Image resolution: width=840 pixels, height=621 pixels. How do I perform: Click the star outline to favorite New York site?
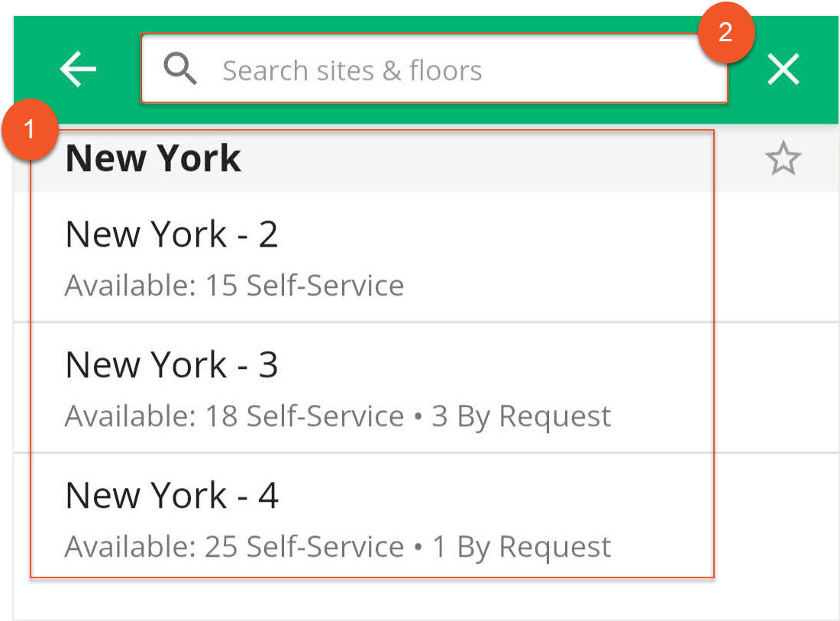click(x=783, y=158)
